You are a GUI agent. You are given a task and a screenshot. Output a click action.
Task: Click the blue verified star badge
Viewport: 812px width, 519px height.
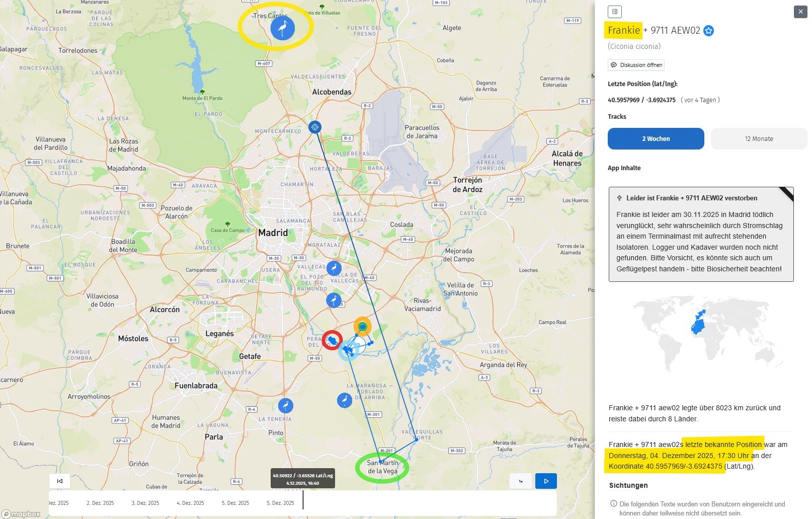tap(708, 31)
